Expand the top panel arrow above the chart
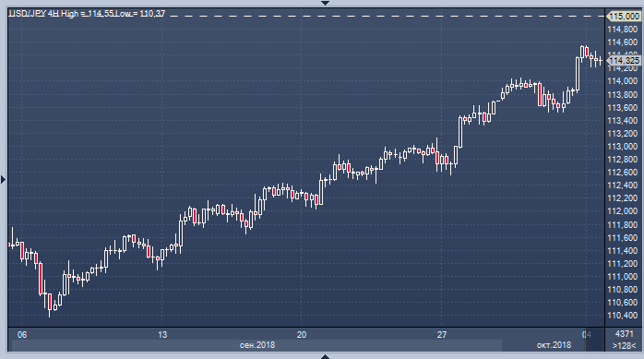 (325, 3)
